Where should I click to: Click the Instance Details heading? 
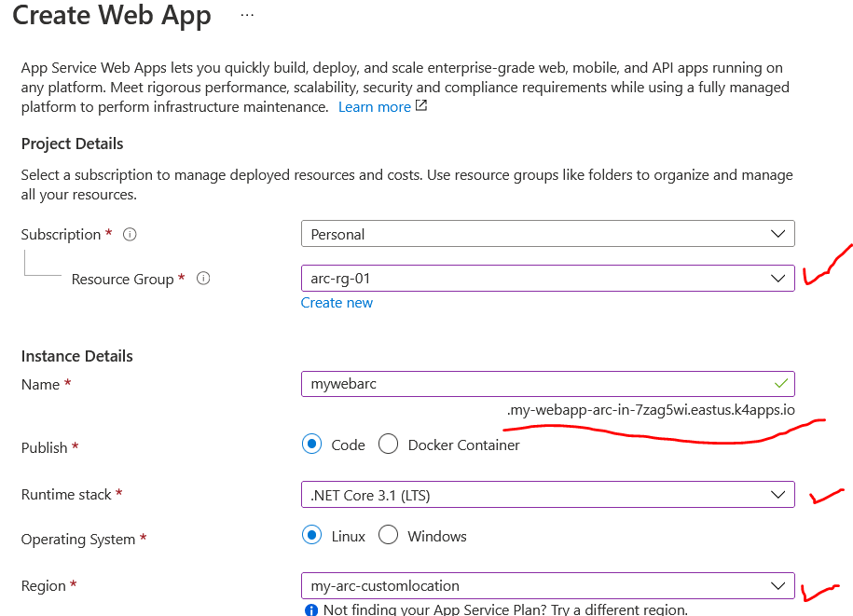point(77,356)
